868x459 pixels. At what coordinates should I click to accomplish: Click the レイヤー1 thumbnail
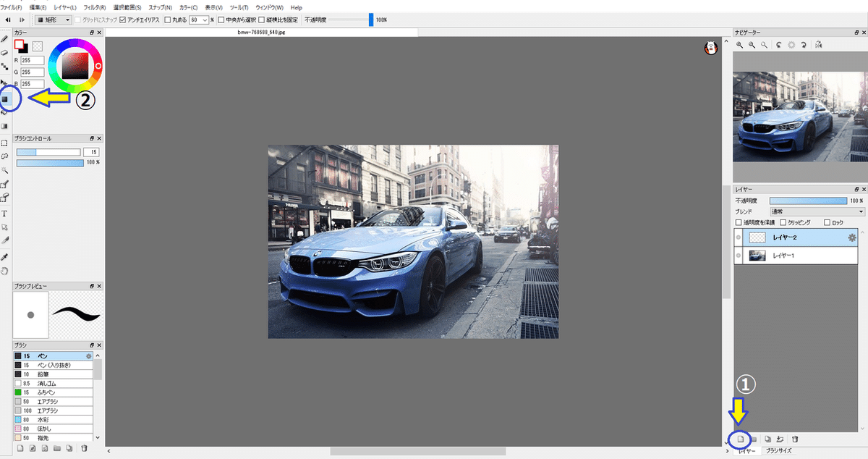coord(757,256)
